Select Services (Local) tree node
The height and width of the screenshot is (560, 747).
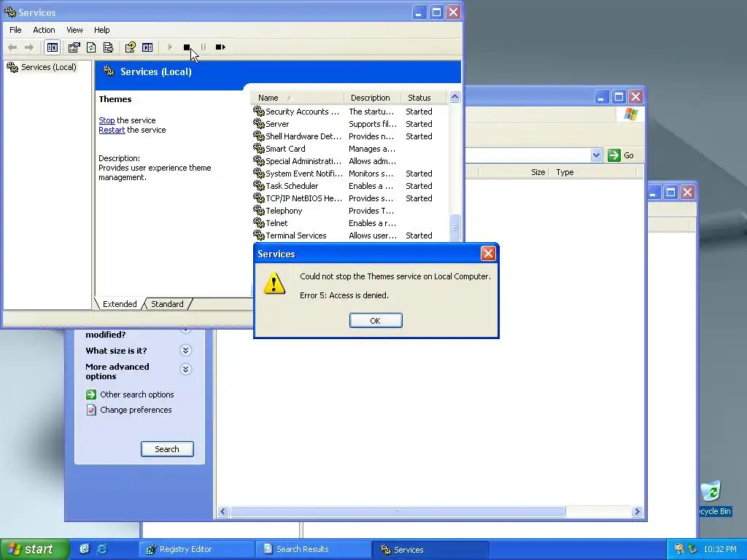pos(42,67)
